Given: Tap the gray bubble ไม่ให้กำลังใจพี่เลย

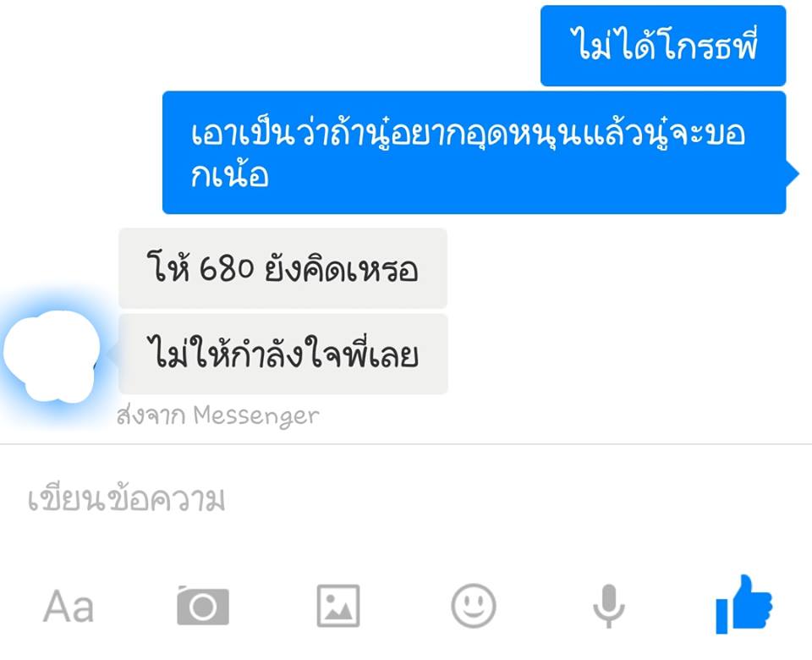Looking at the screenshot, I should click(283, 355).
